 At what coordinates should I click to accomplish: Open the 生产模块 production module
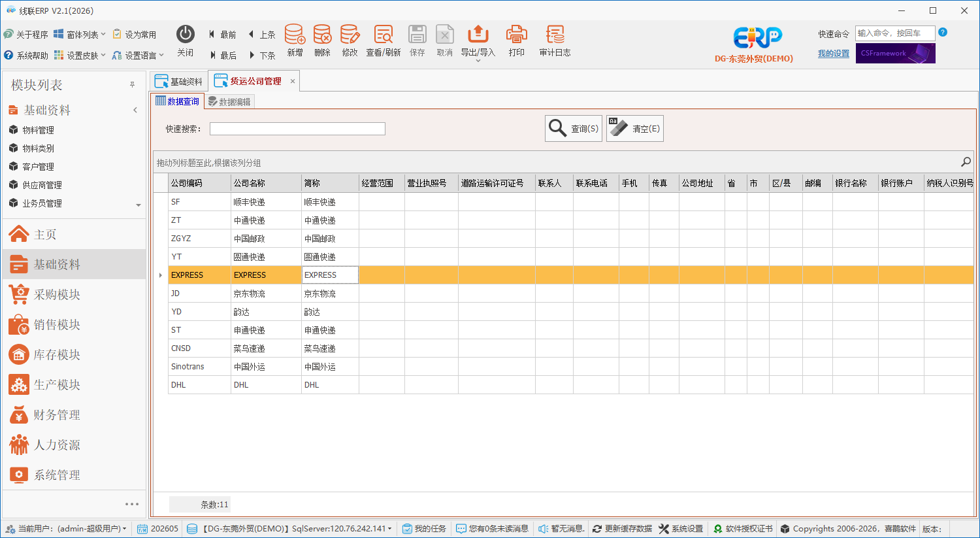tap(74, 384)
